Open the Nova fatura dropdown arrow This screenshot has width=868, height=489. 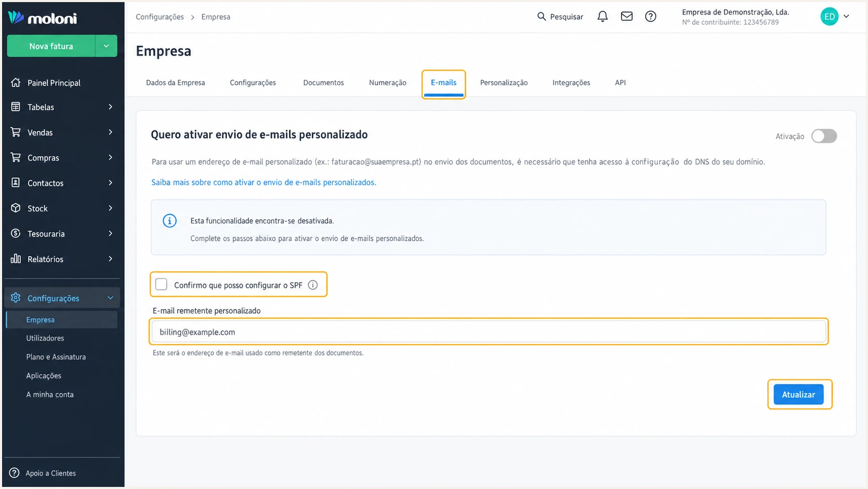click(106, 46)
